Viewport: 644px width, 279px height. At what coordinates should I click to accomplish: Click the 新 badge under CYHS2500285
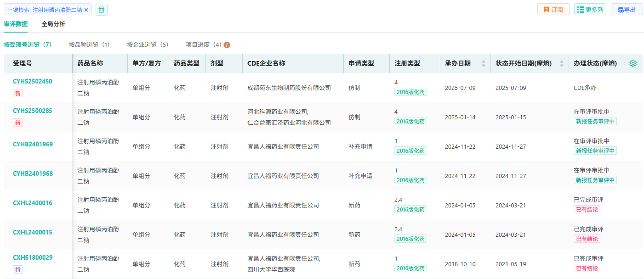click(18, 123)
